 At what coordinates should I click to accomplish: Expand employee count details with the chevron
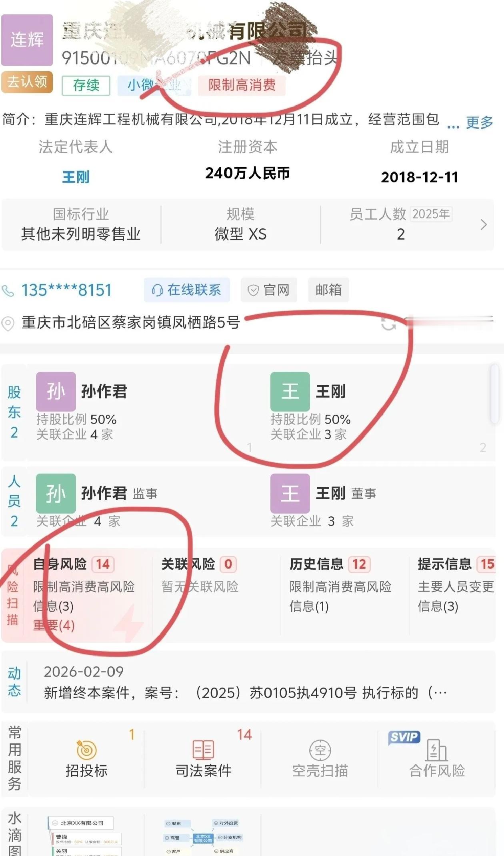[x=484, y=224]
